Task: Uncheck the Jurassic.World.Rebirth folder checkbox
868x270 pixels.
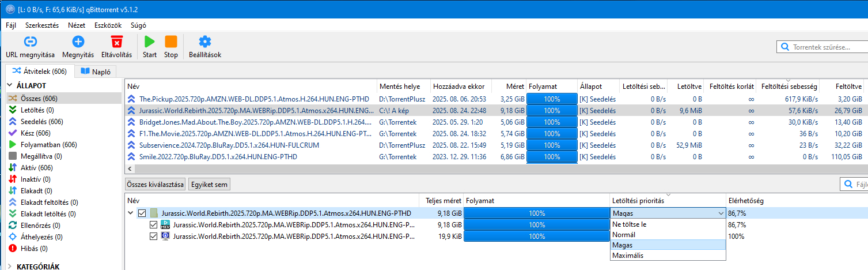Action: pos(142,213)
